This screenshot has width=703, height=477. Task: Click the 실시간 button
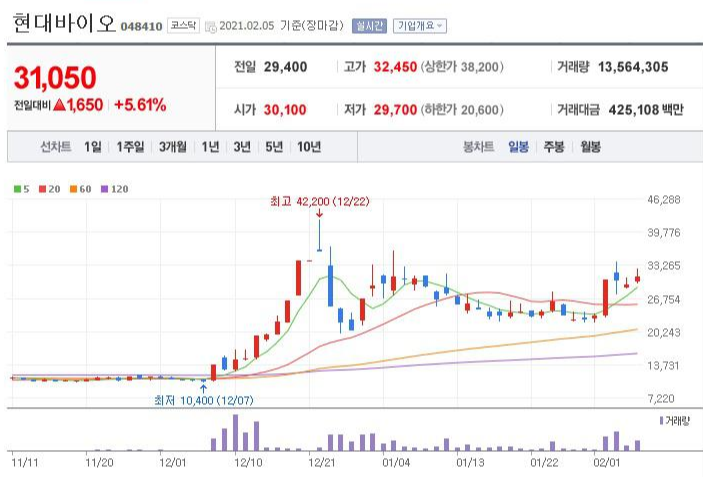coord(369,26)
